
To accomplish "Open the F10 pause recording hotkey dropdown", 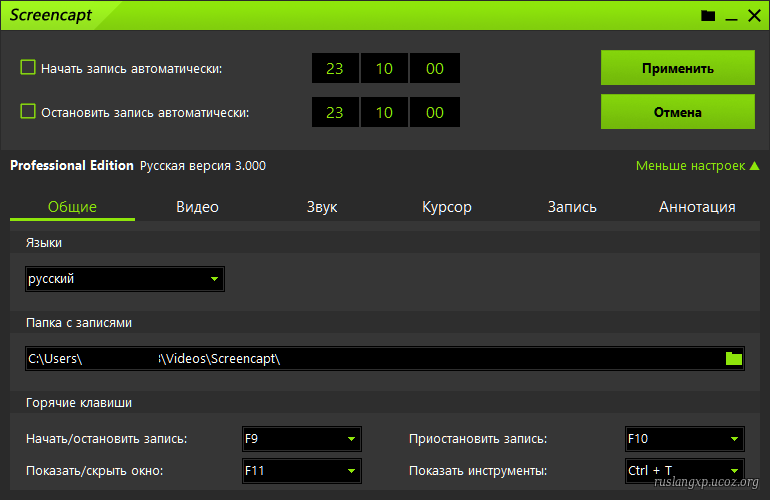I will 684,439.
